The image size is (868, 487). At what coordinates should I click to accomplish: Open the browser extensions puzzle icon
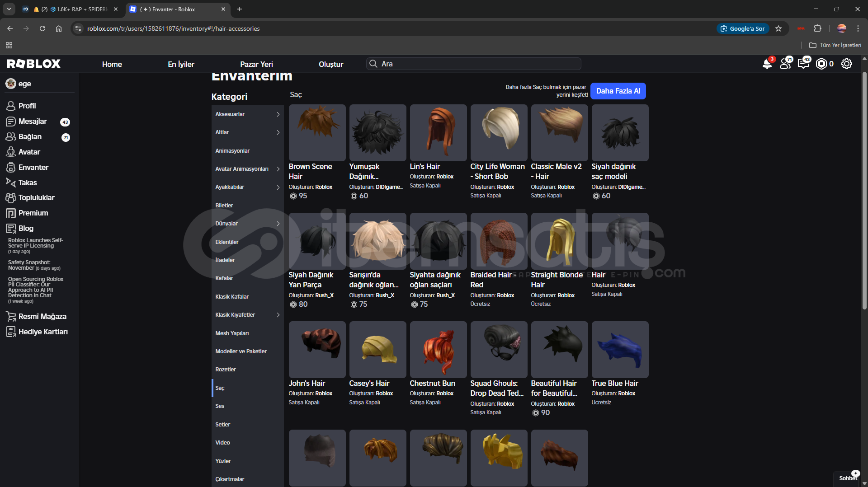[x=817, y=28]
